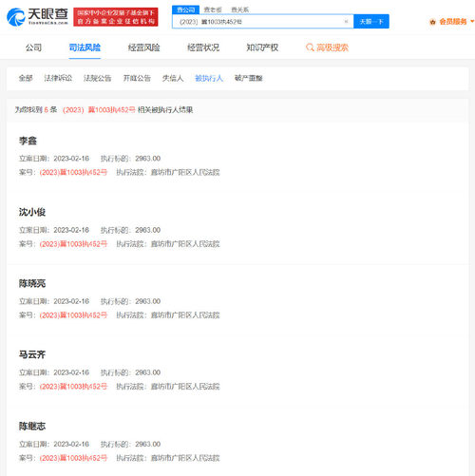This screenshot has height=476, width=475.
Task: Expand the 会员服务 dropdown arrow
Action: point(472,22)
